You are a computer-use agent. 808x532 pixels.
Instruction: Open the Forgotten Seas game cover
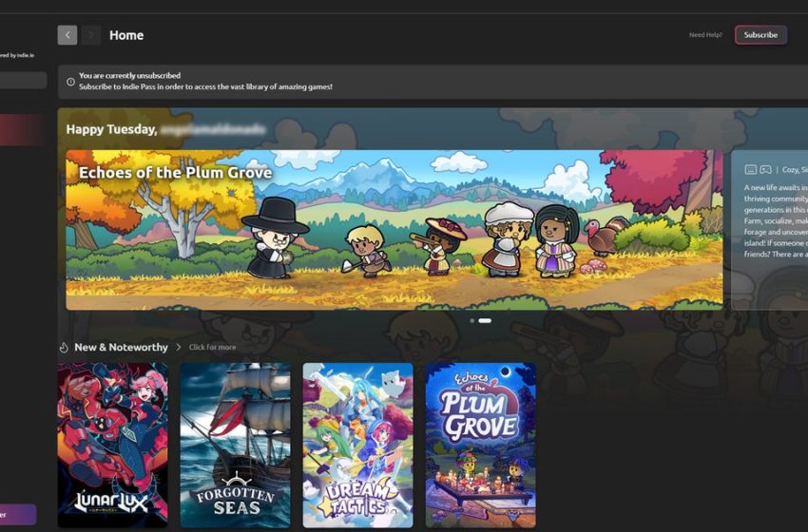click(236, 445)
